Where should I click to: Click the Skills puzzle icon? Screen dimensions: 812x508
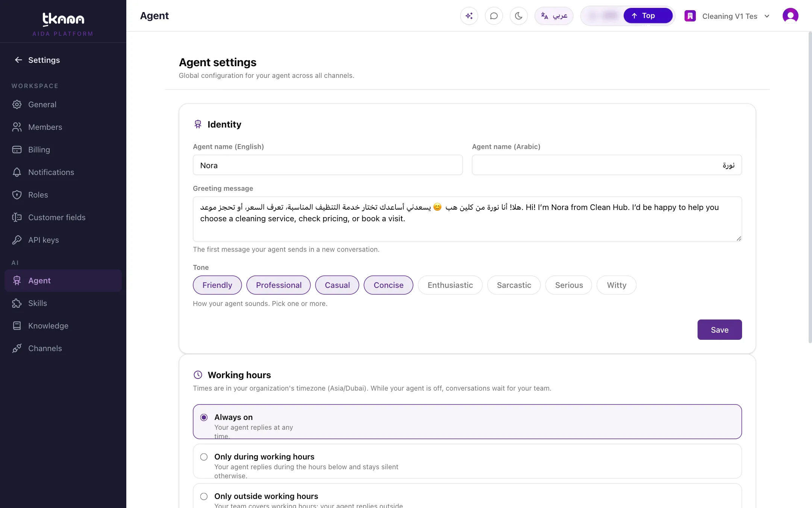pos(17,303)
